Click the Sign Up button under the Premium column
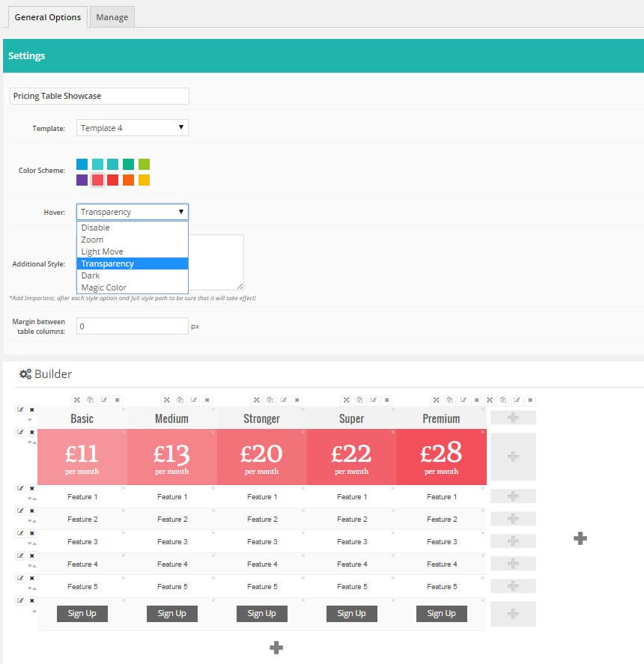 coord(441,612)
